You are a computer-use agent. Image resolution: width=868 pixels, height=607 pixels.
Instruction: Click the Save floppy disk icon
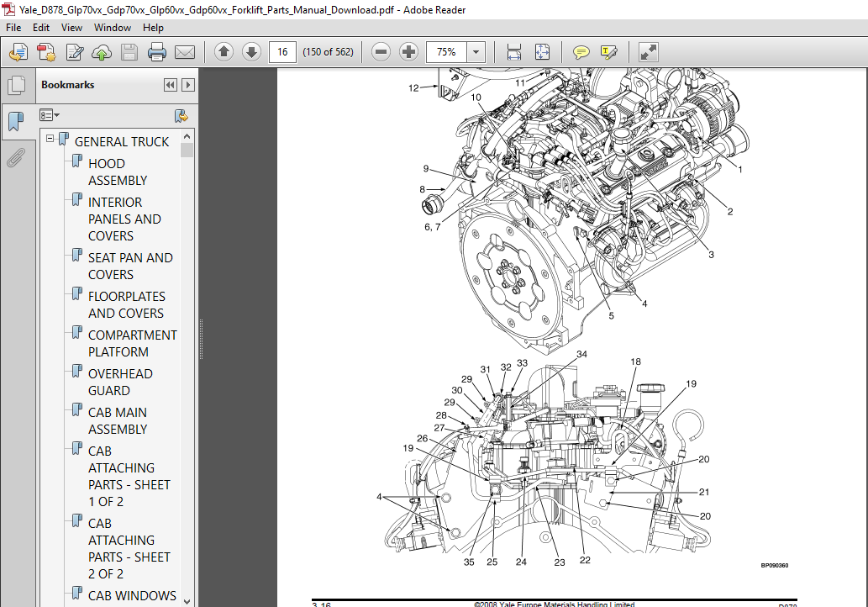pos(129,52)
